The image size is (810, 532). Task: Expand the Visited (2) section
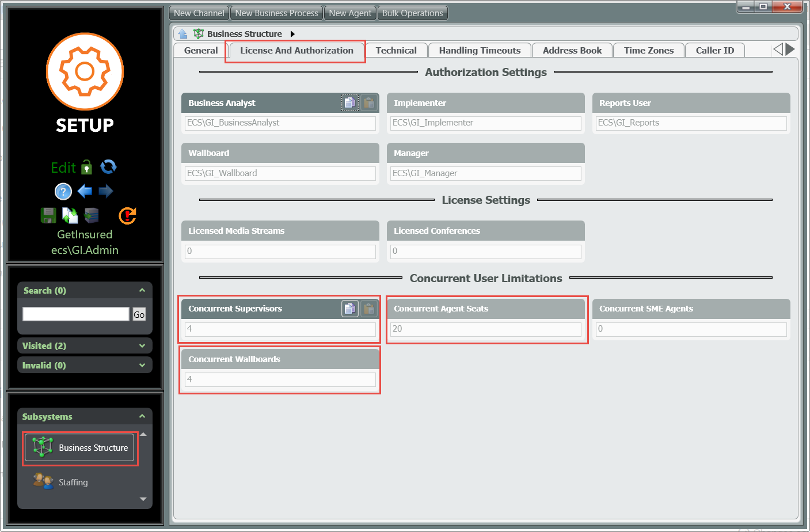coord(142,345)
